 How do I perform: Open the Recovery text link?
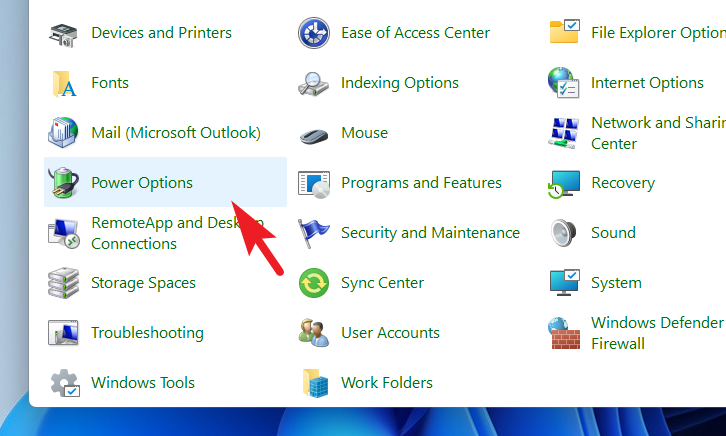click(623, 183)
